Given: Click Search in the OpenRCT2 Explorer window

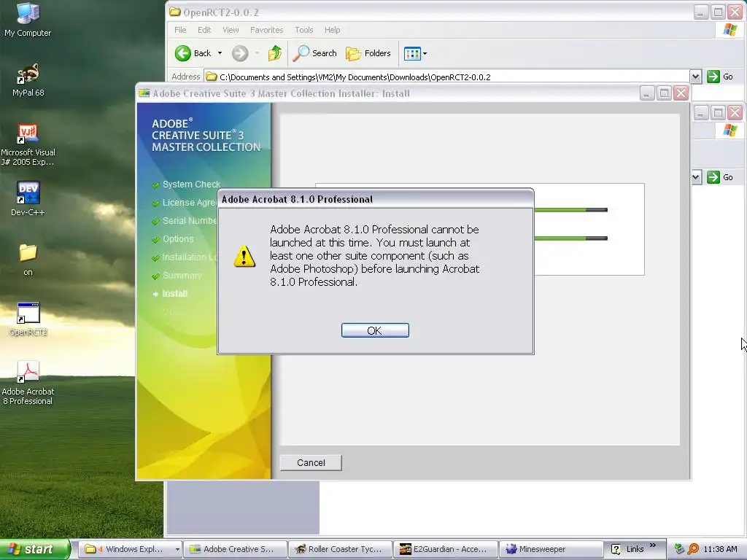Looking at the screenshot, I should (314, 53).
